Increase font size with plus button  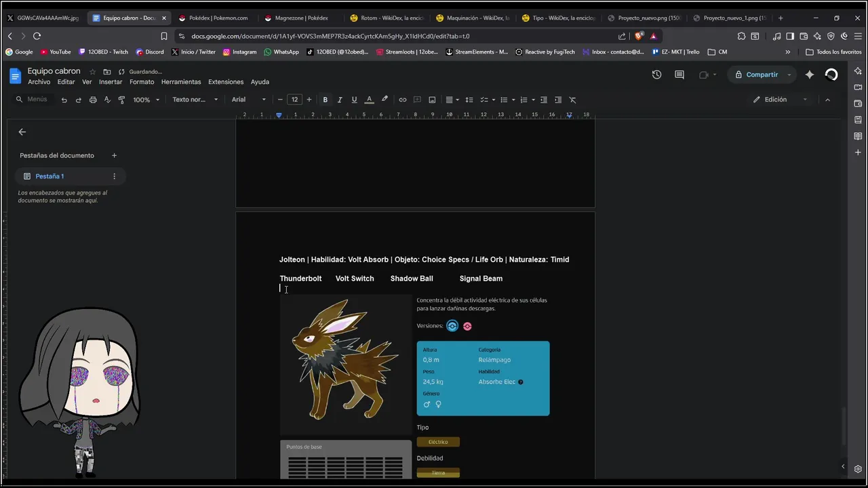click(x=309, y=100)
